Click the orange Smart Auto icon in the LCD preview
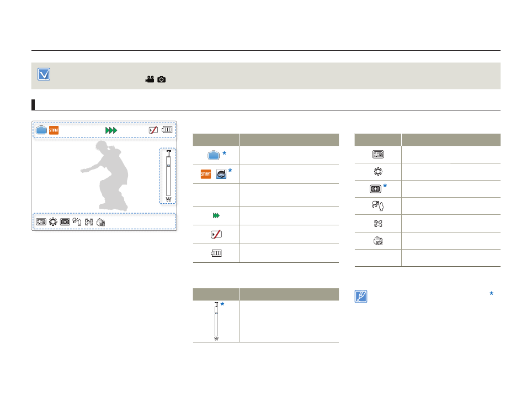Image resolution: width=532 pixels, height=407 pixels. click(54, 130)
